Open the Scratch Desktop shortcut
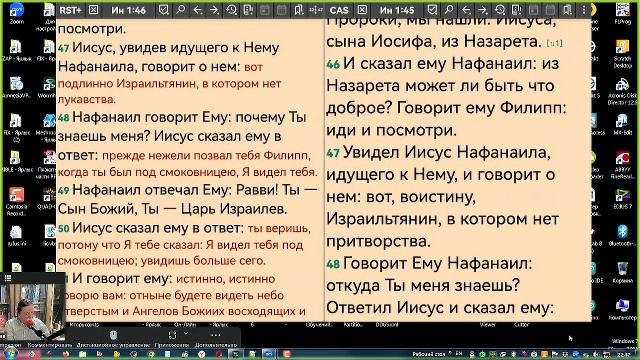The height and width of the screenshot is (360, 640). pos(622,53)
